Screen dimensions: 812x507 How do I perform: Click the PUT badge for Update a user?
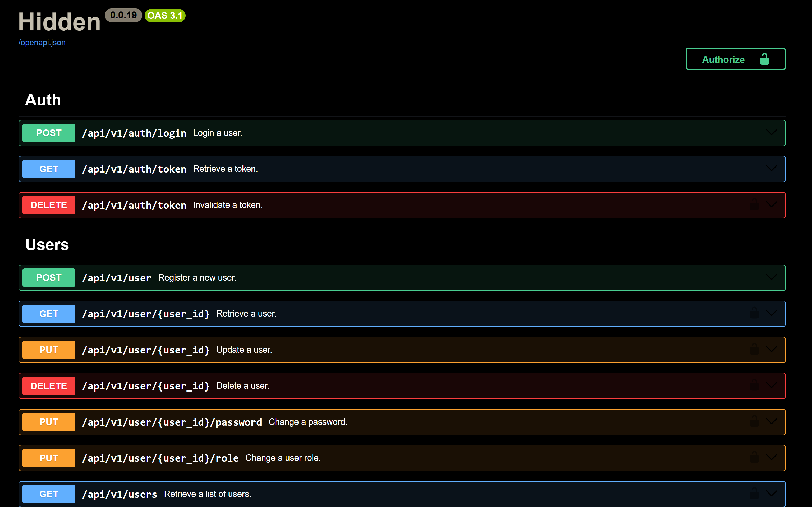pos(49,350)
